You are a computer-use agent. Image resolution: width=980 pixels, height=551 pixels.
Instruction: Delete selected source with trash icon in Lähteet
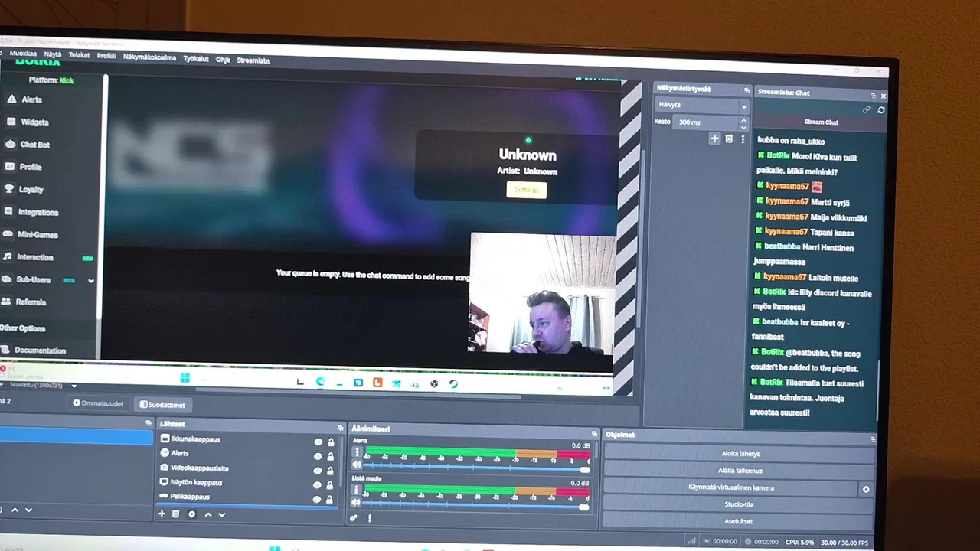(175, 514)
